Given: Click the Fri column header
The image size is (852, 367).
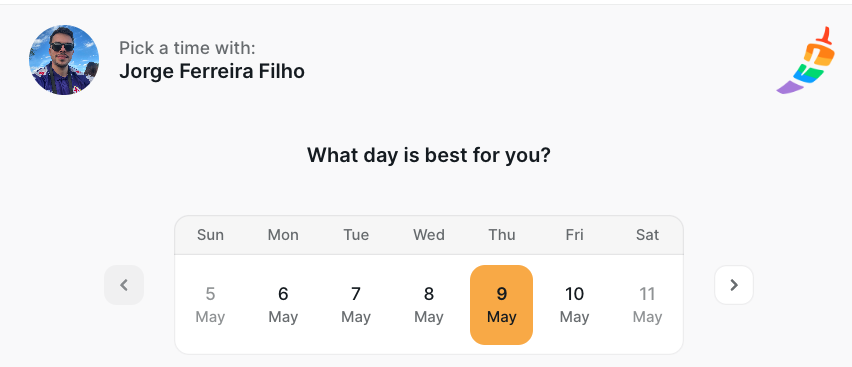Looking at the screenshot, I should 574,235.
